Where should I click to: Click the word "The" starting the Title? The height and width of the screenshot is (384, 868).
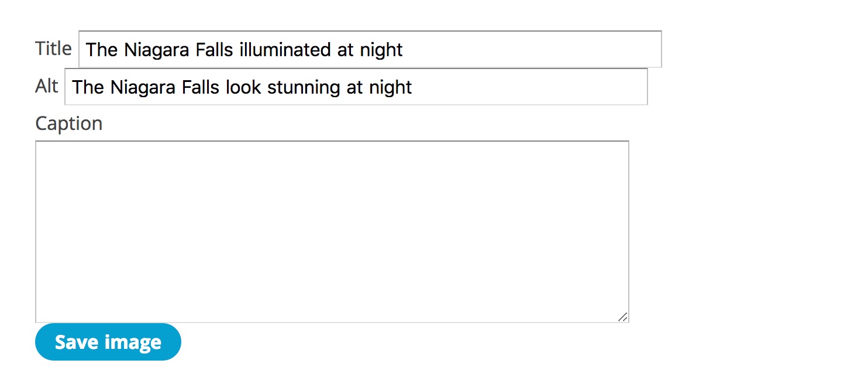tap(102, 50)
